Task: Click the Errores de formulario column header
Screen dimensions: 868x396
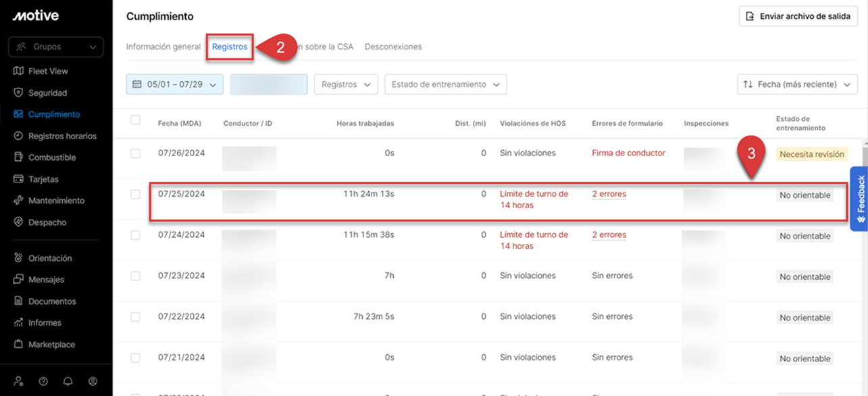Action: pyautogui.click(x=628, y=124)
